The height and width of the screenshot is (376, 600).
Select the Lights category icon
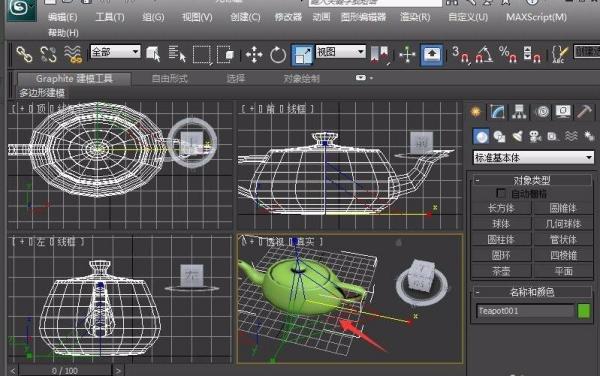[517, 136]
